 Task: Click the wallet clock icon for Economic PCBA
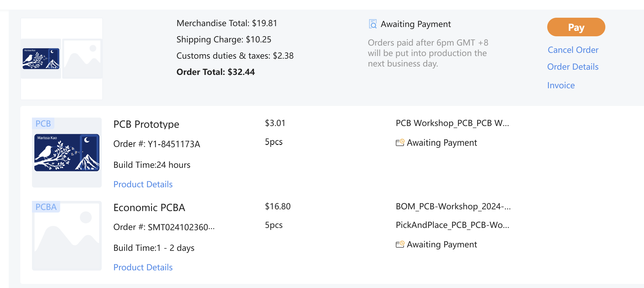(400, 244)
